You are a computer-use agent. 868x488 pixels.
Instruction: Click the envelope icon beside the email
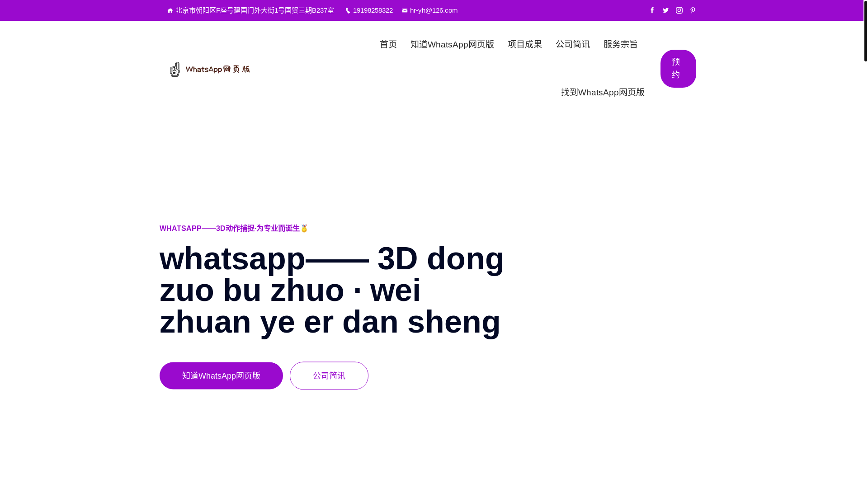coord(405,10)
